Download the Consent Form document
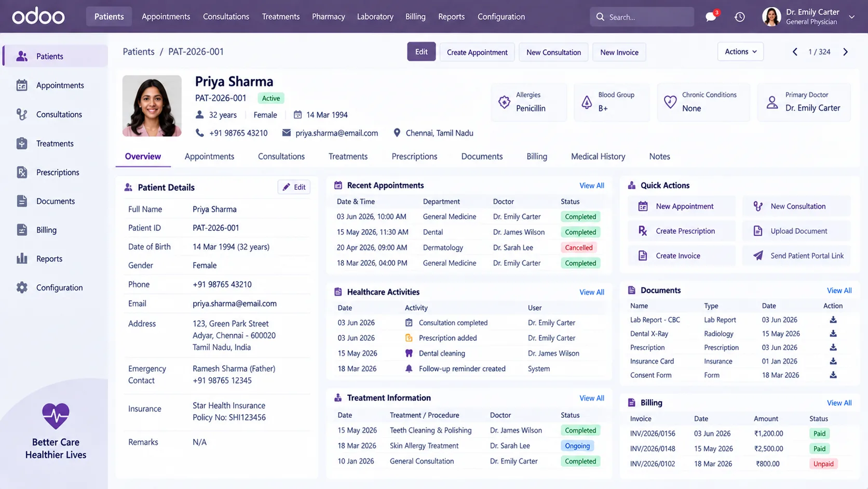 coord(833,375)
